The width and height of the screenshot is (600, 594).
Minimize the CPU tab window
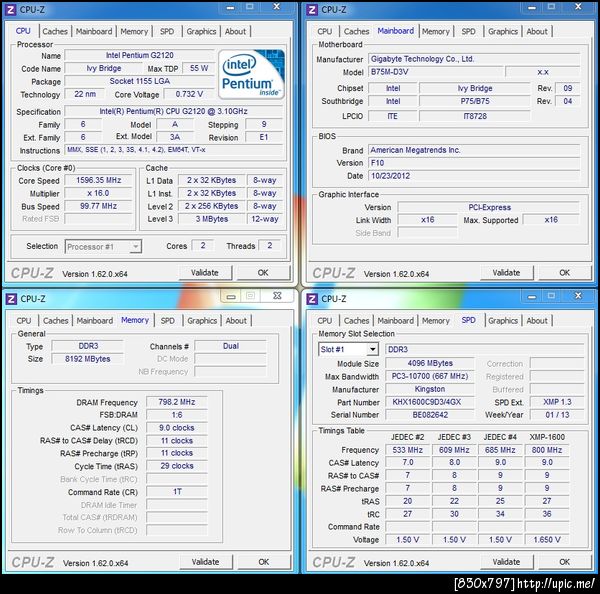230,7
